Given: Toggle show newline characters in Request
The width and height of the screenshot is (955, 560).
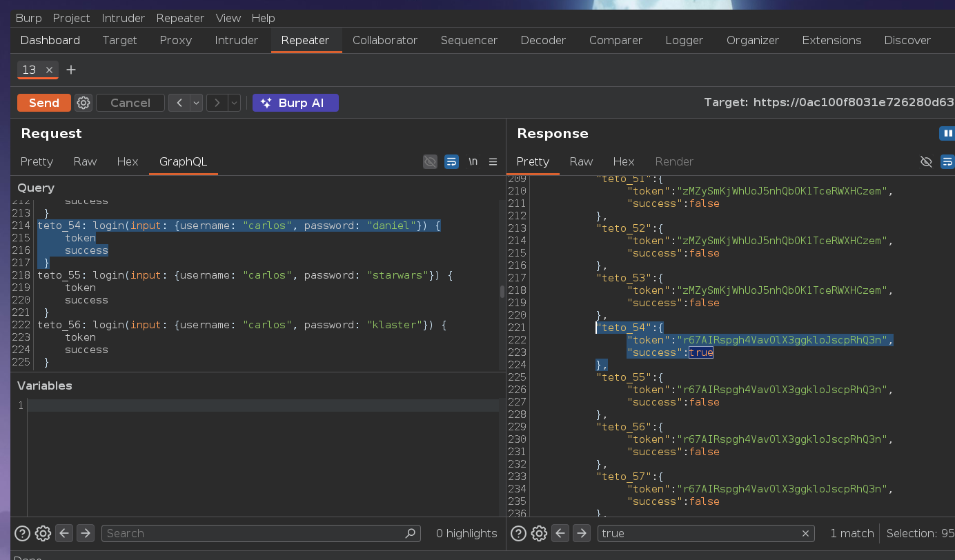Looking at the screenshot, I should [x=473, y=161].
